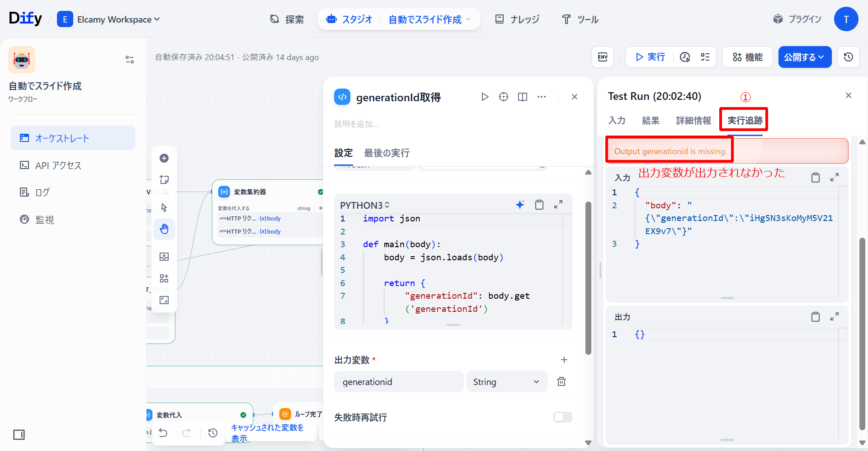The height and width of the screenshot is (451, 868).
Task: Click the 公開する publish button
Action: pos(804,57)
